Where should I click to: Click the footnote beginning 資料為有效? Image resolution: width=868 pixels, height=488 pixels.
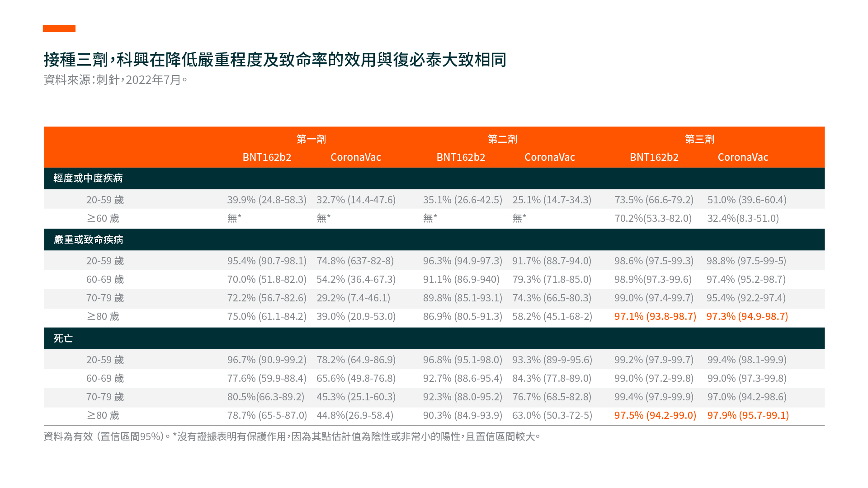coord(292,436)
